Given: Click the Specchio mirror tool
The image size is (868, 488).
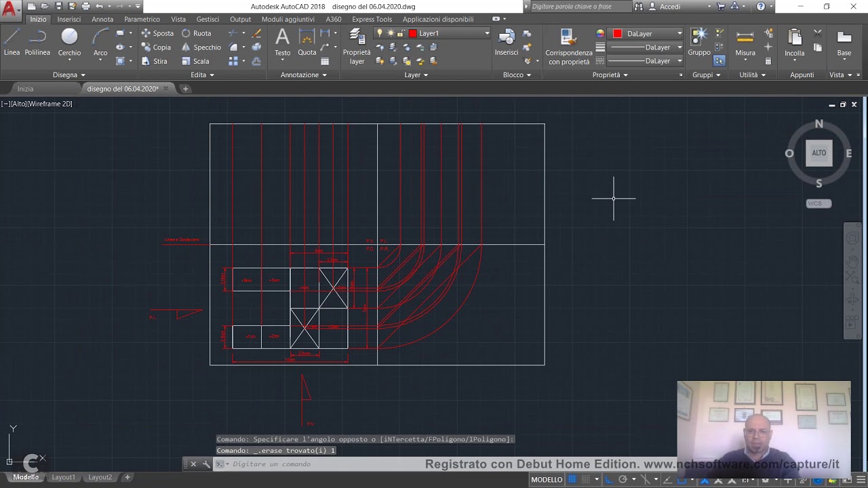Looking at the screenshot, I should (201, 47).
